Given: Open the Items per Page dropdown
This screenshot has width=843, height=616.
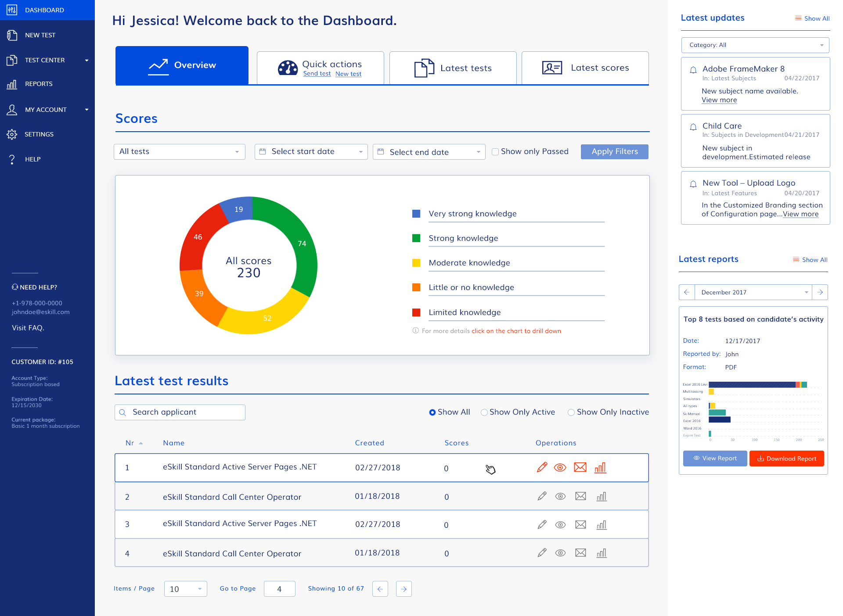Looking at the screenshot, I should coord(185,589).
